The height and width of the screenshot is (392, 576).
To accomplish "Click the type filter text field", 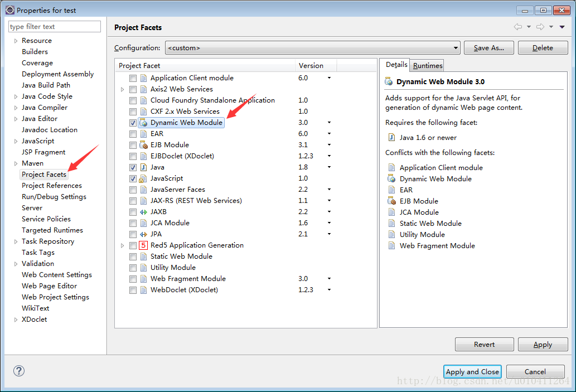I will (55, 26).
